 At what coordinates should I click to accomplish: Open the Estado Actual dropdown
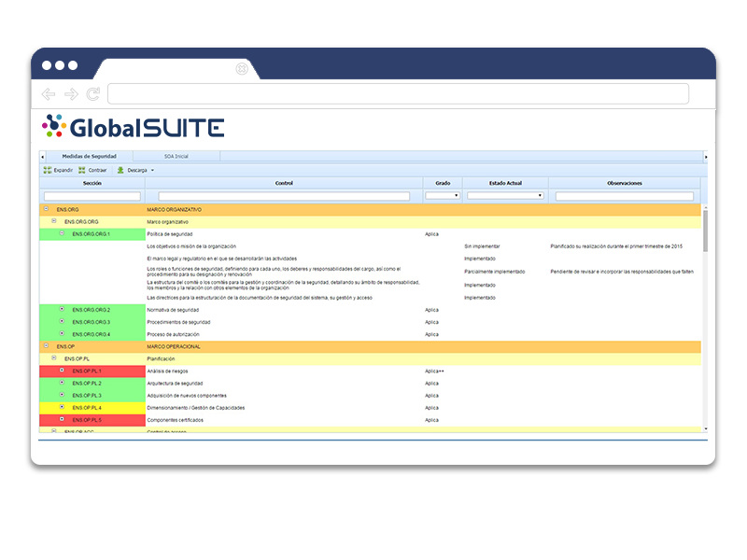pos(540,196)
